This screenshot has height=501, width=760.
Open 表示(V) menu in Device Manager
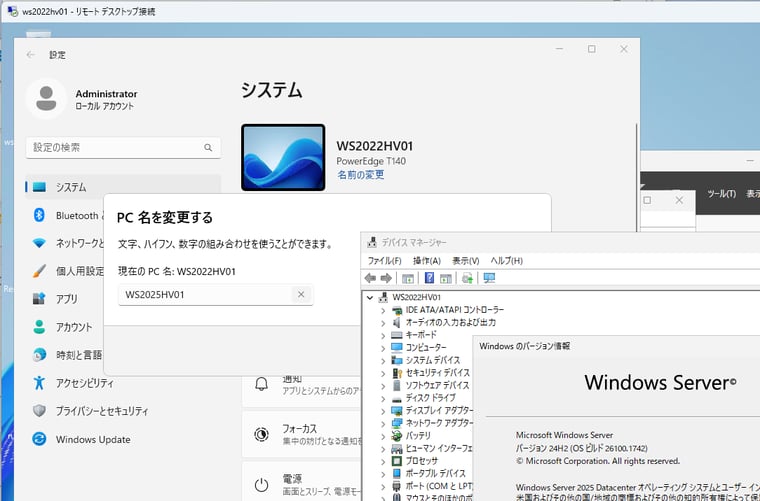pyautogui.click(x=465, y=261)
